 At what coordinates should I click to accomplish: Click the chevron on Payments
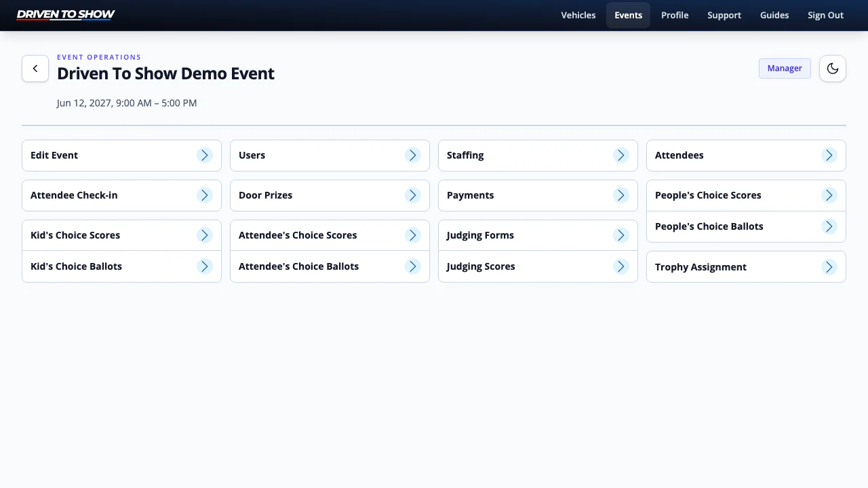[x=621, y=195]
